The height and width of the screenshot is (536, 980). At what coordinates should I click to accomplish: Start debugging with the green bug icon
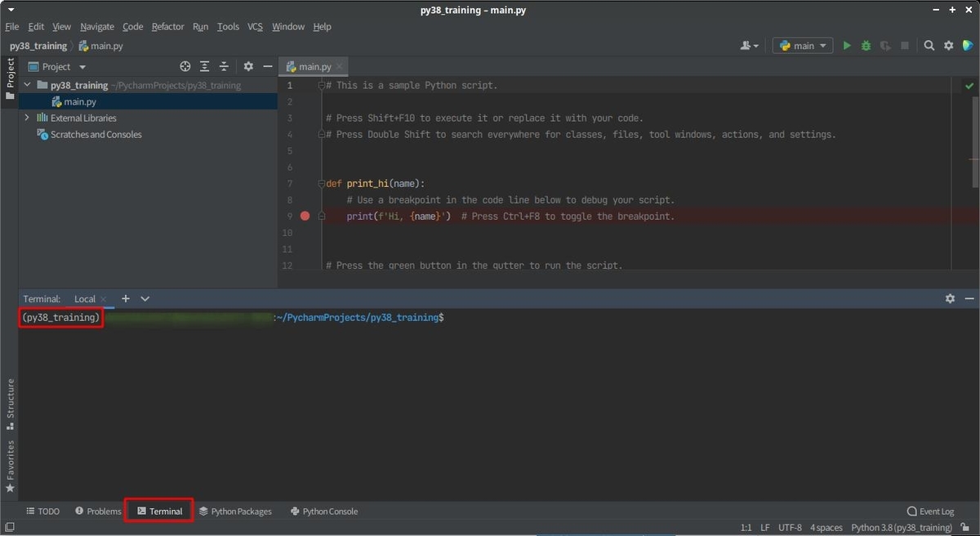(866, 46)
